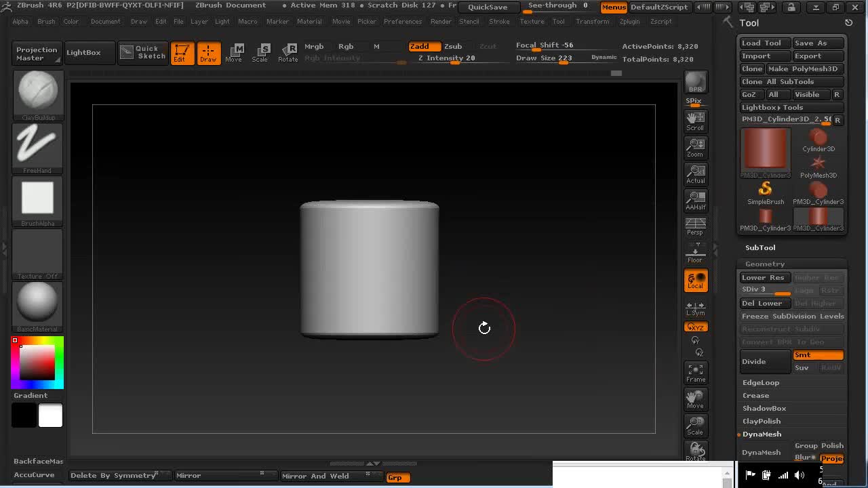
Task: Collapse the DynaMesh subsection
Action: tap(762, 434)
